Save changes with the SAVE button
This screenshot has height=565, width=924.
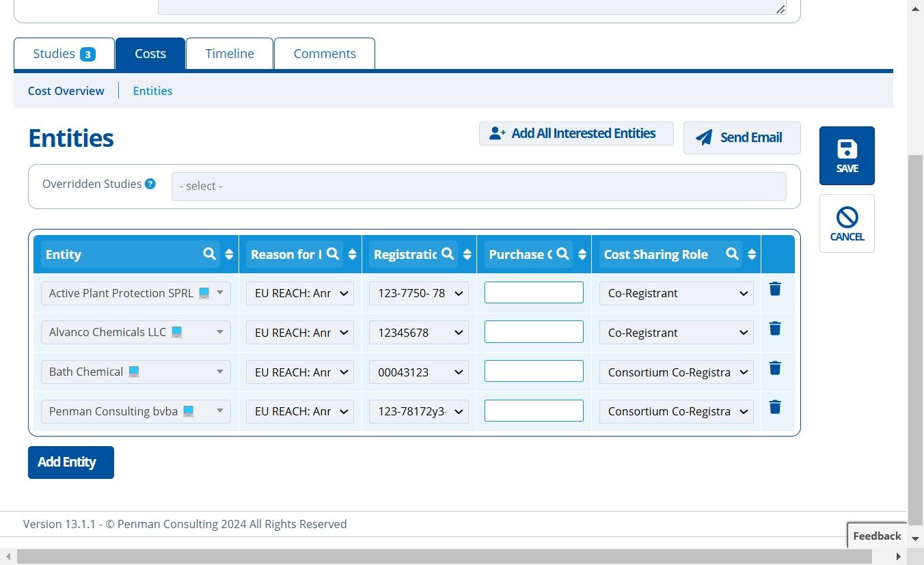847,156
